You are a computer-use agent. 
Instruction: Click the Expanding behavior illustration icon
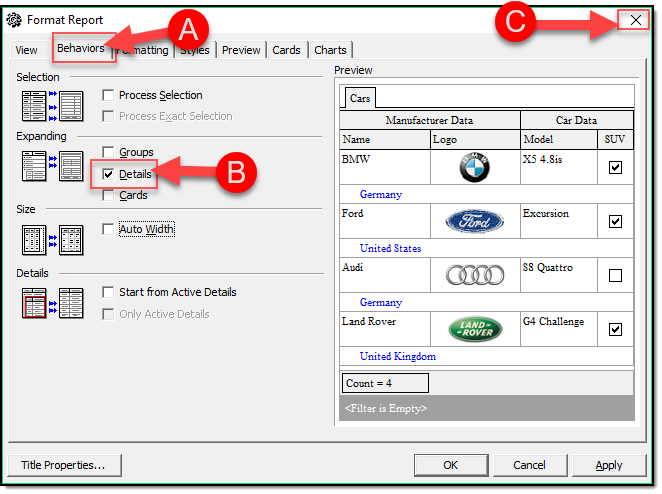pyautogui.click(x=52, y=165)
